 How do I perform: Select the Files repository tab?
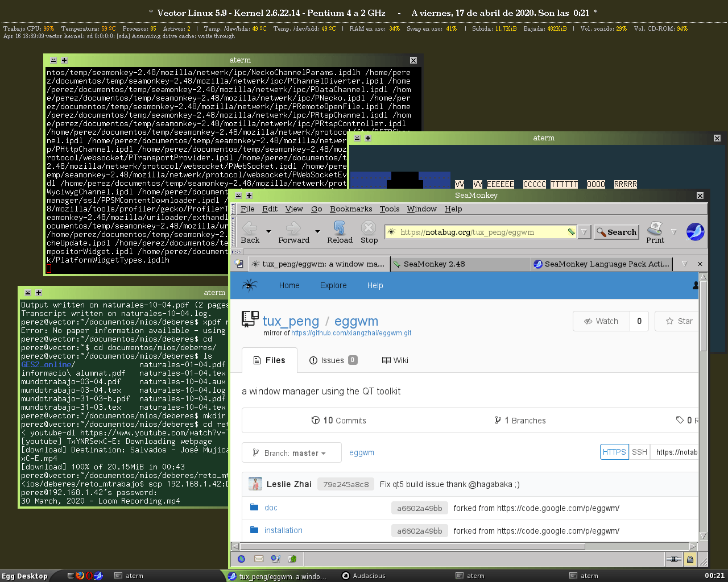270,360
